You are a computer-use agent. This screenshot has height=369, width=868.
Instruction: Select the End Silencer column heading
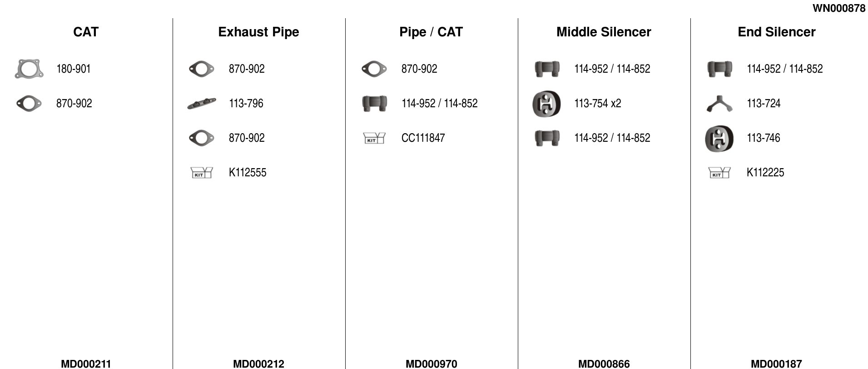coord(776,32)
